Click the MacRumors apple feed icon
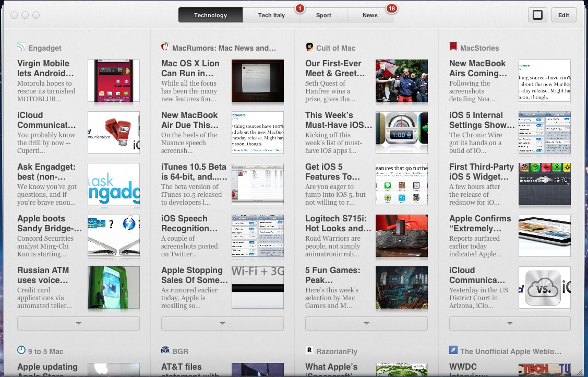 165,47
